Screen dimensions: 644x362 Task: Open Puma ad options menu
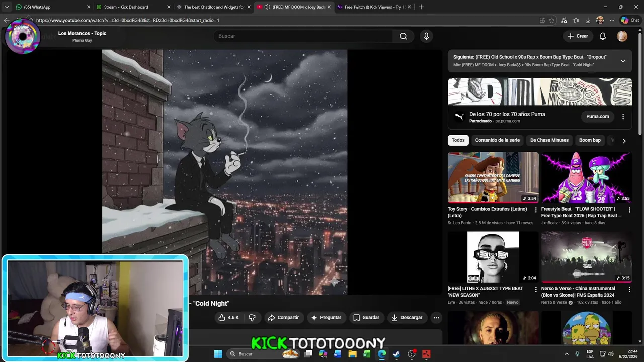[623, 117]
